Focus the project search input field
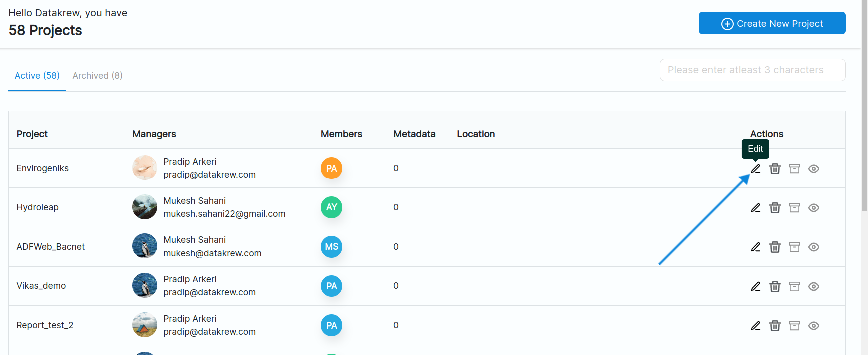The height and width of the screenshot is (355, 868). coord(752,70)
